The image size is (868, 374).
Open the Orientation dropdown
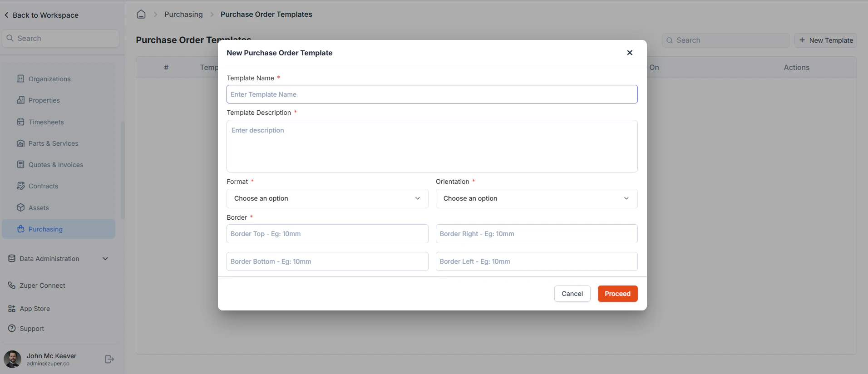click(537, 198)
